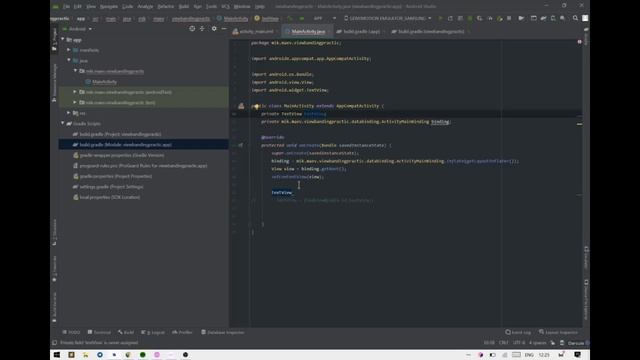This screenshot has width=640, height=360.
Task: Click the 4 spaces indent setting
Action: pos(537,343)
